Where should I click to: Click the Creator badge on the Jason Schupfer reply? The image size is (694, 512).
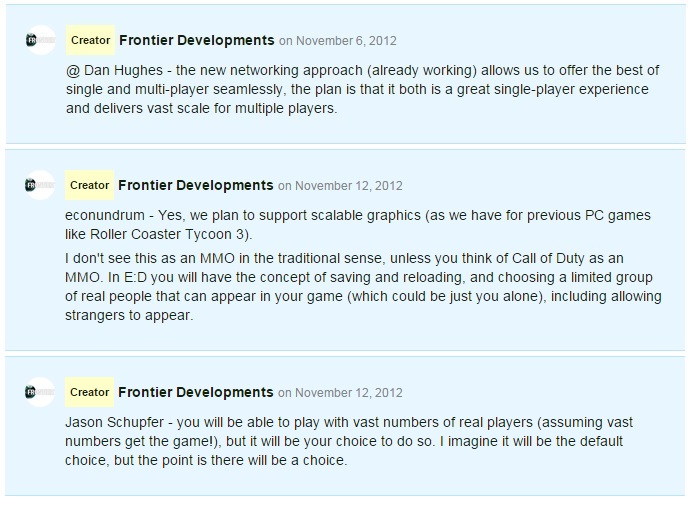89,392
